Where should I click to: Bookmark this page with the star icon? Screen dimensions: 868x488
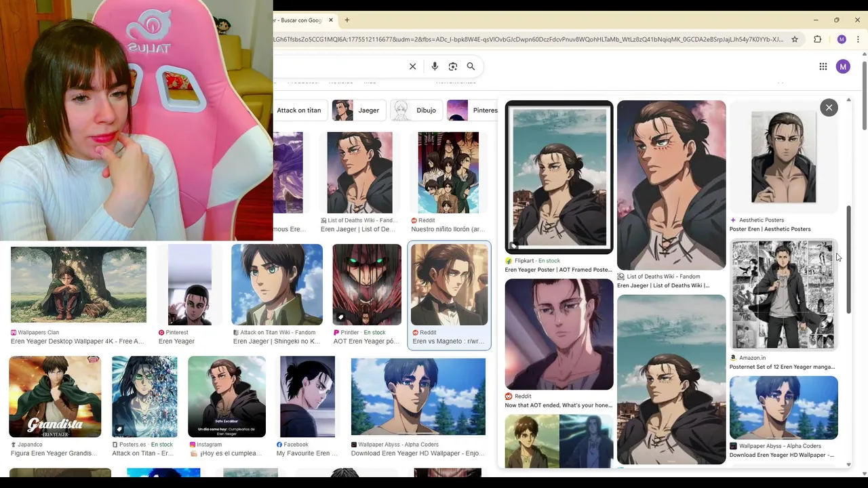click(795, 39)
